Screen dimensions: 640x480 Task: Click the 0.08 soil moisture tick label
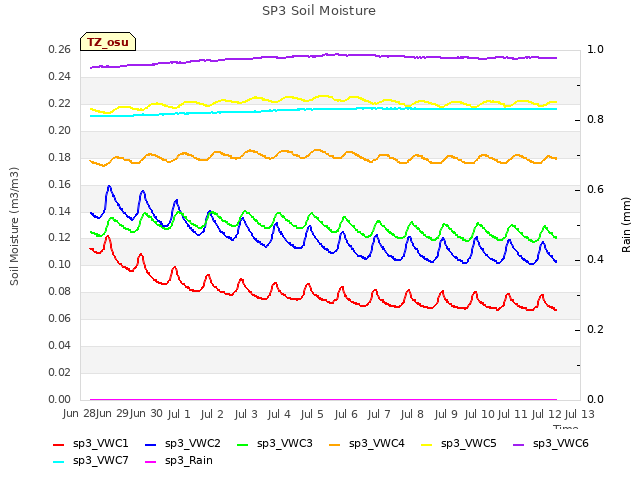pyautogui.click(x=60, y=291)
